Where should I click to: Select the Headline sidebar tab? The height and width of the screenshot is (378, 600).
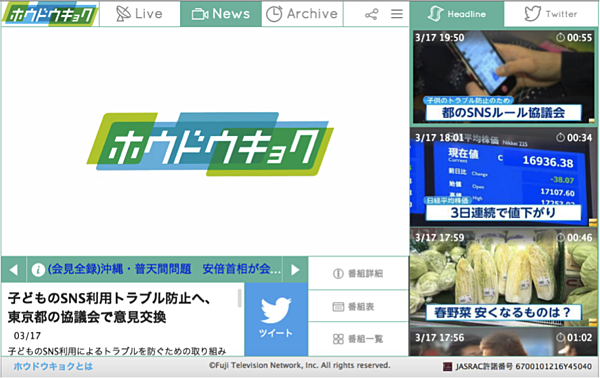tap(457, 14)
